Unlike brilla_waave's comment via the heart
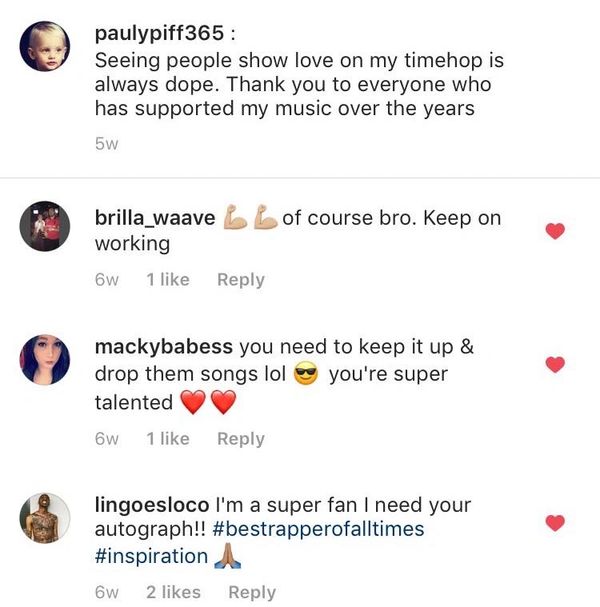This screenshot has height=607, width=600. pyautogui.click(x=555, y=232)
